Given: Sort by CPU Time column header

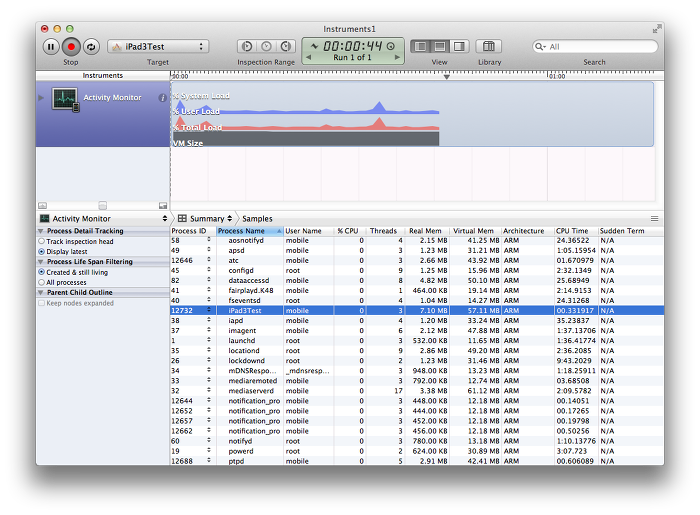Looking at the screenshot, I should click(x=575, y=231).
